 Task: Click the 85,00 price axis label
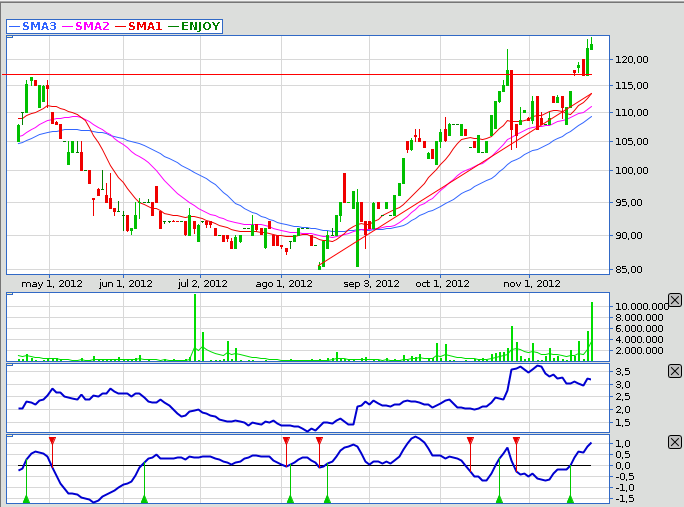[x=629, y=270]
